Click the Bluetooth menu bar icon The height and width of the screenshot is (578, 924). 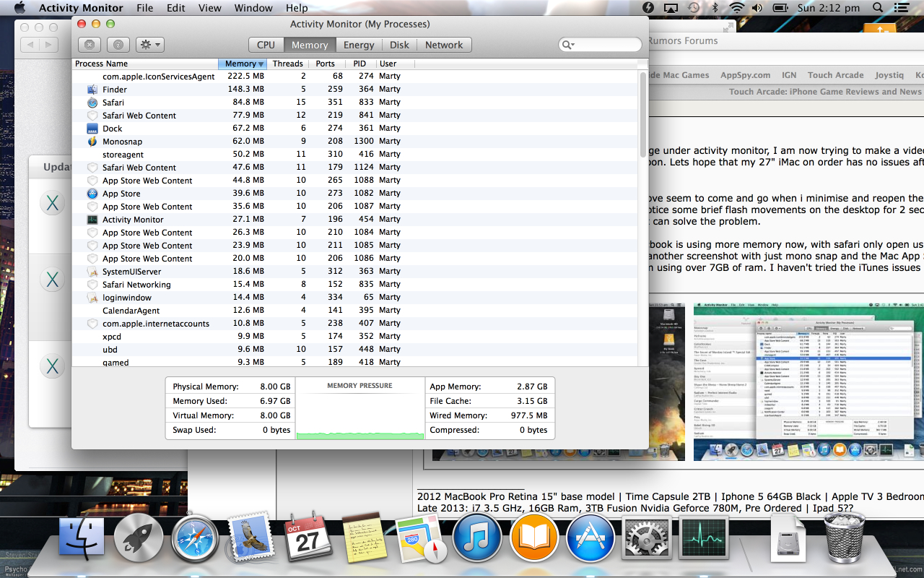715,8
